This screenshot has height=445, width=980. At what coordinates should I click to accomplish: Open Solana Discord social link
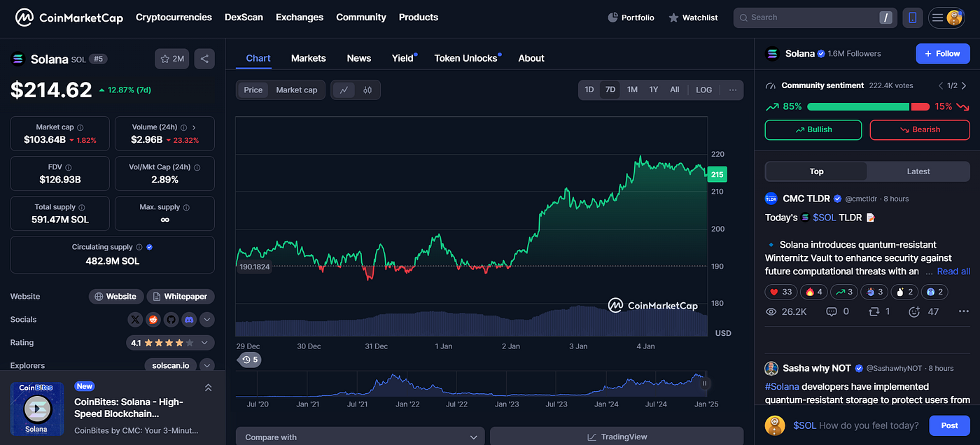pos(188,320)
